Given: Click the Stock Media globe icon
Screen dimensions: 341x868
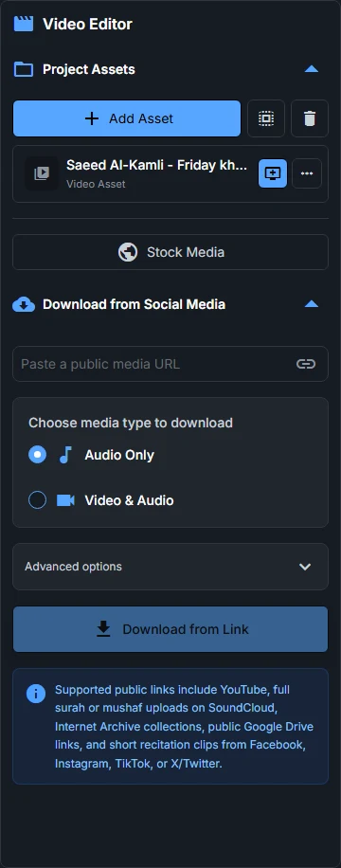Looking at the screenshot, I should [128, 252].
